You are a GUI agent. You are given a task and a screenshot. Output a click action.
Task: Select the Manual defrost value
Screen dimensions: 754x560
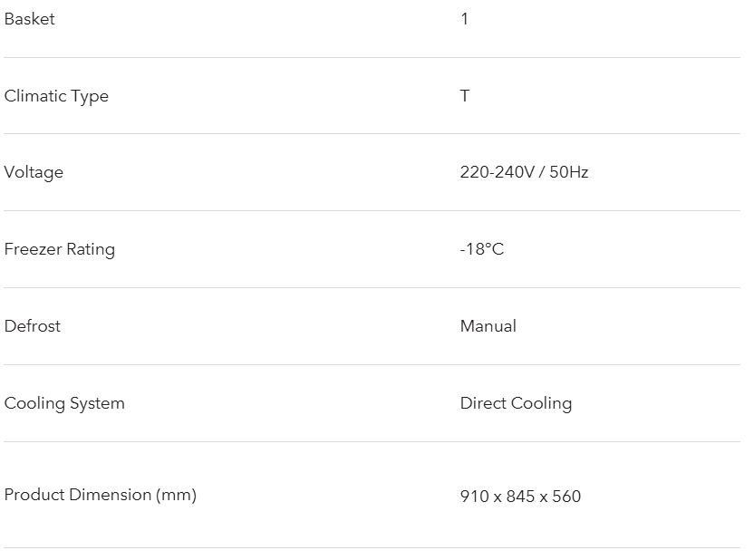pyautogui.click(x=488, y=326)
